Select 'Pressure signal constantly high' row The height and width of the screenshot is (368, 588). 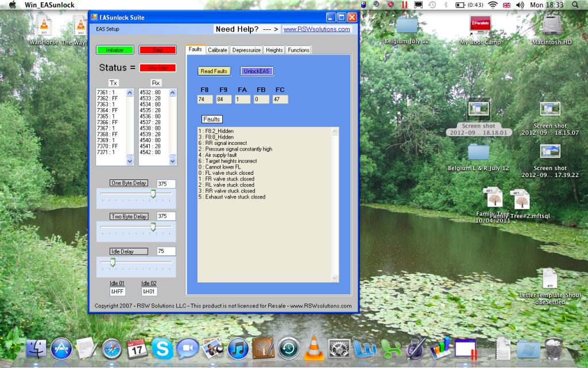tap(235, 149)
